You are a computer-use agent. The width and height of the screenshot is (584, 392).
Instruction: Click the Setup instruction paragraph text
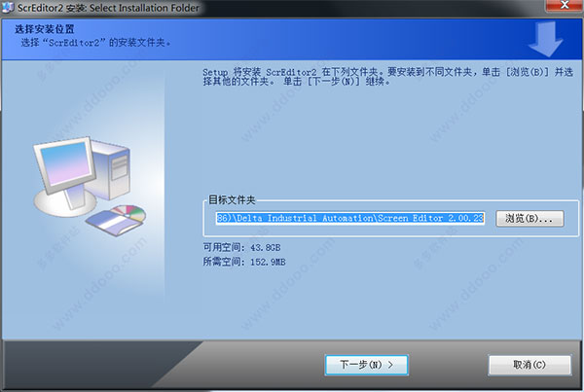point(387,76)
